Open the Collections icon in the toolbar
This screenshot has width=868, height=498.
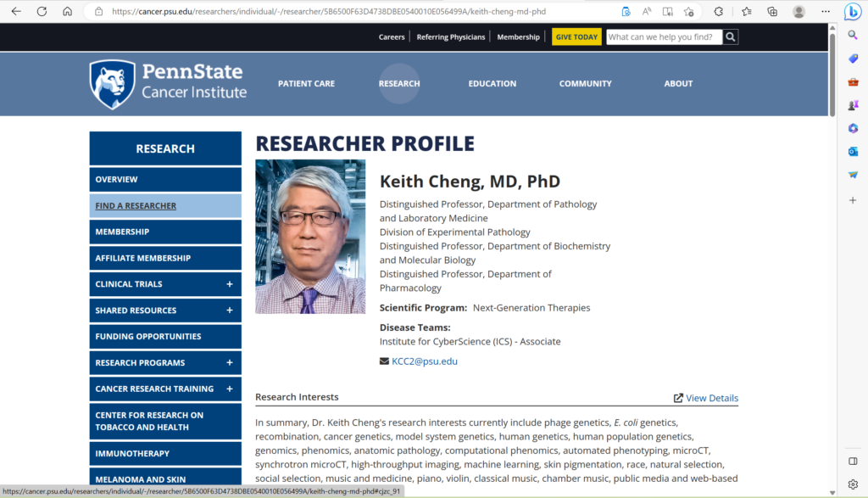pos(772,12)
